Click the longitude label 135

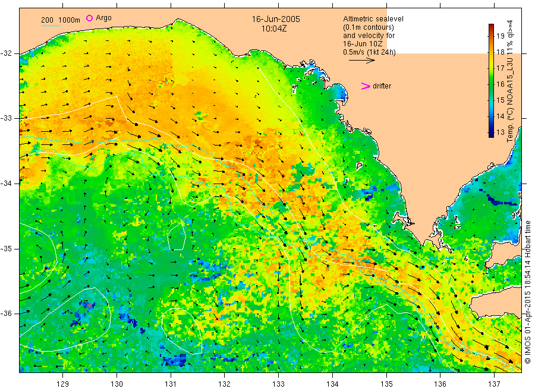point(386,384)
